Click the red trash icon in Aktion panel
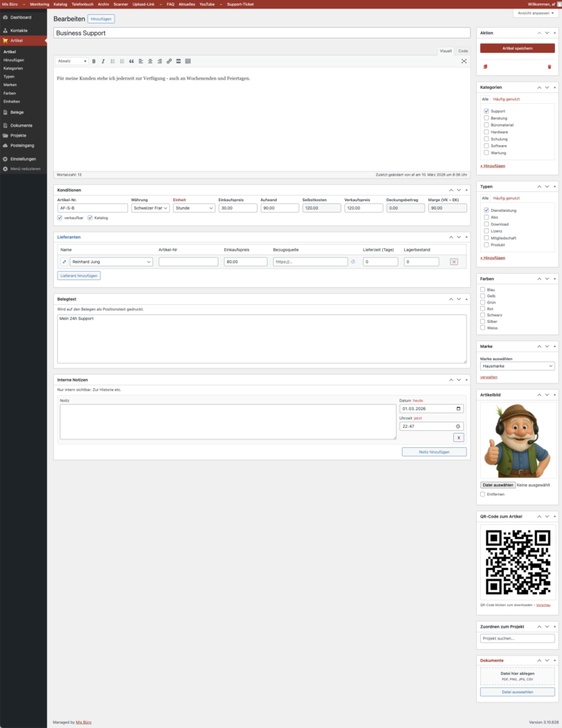The height and width of the screenshot is (728, 562). coord(549,67)
